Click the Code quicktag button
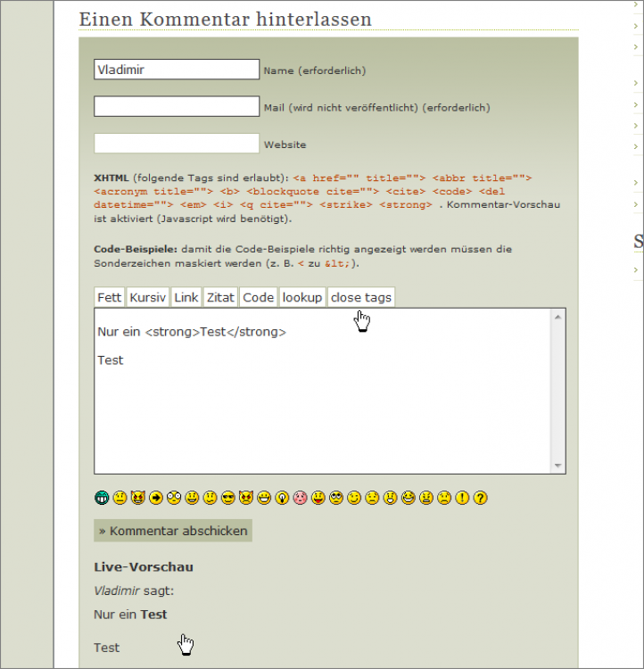 [259, 297]
